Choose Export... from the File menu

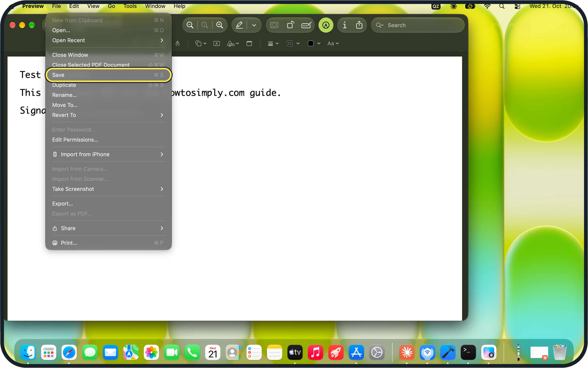point(109,203)
